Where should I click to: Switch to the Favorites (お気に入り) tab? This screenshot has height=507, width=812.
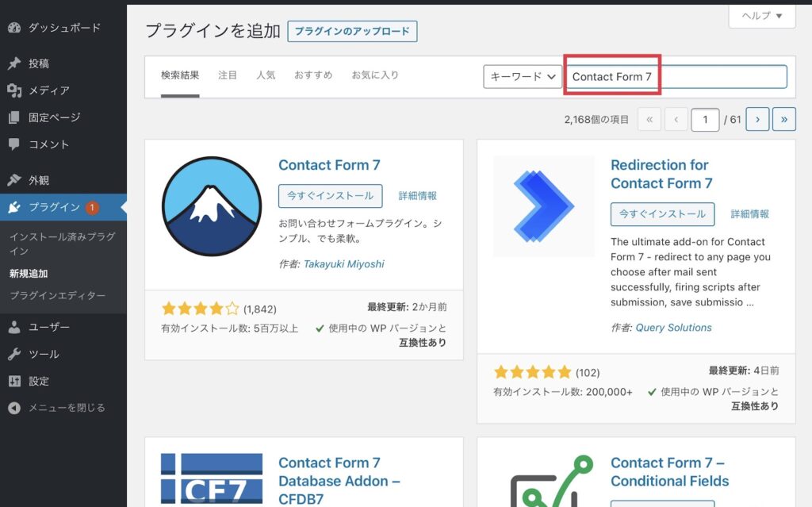pos(375,75)
